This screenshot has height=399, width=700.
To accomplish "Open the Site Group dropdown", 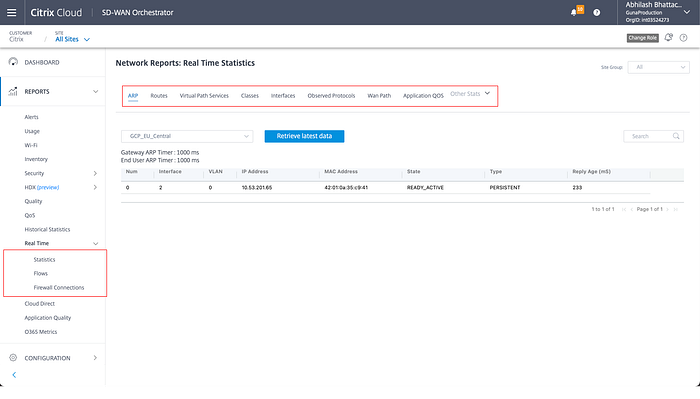I will (x=658, y=67).
